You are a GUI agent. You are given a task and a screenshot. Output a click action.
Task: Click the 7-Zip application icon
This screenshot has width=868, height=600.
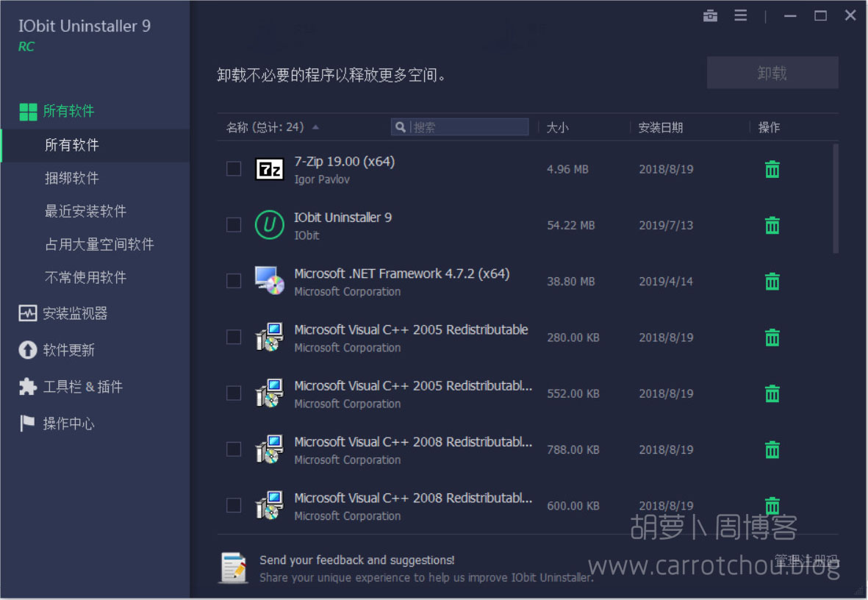click(x=269, y=169)
